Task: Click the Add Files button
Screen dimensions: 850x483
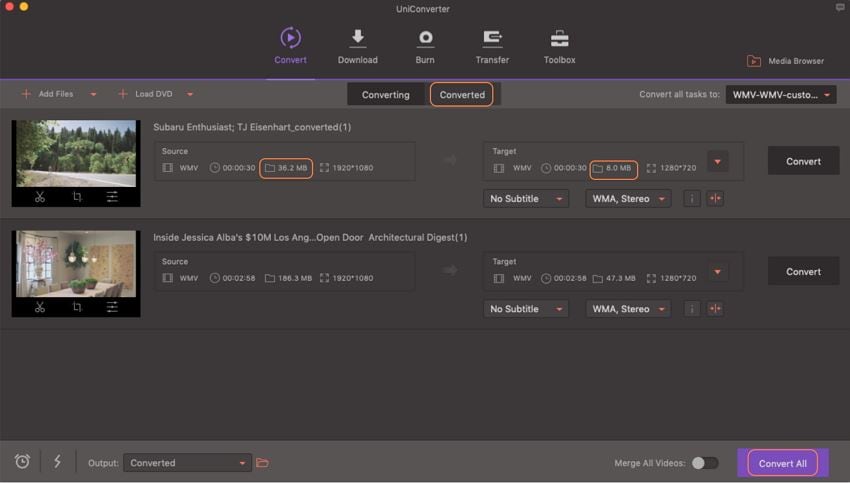Action: pyautogui.click(x=47, y=94)
